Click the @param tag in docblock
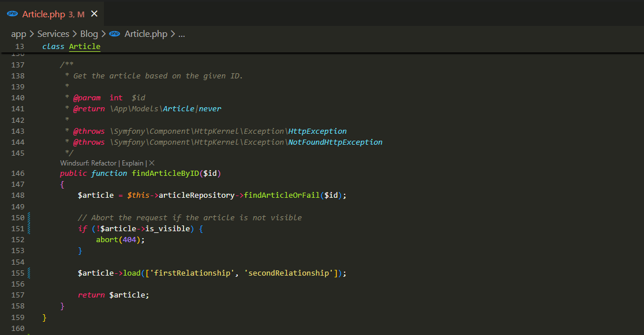Screen dimensions: 644x335 pos(87,97)
